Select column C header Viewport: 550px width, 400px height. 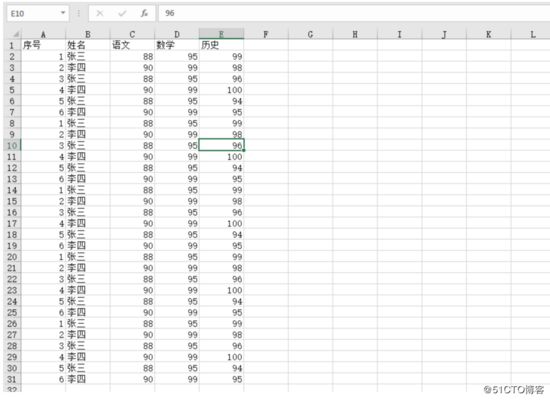[132, 34]
